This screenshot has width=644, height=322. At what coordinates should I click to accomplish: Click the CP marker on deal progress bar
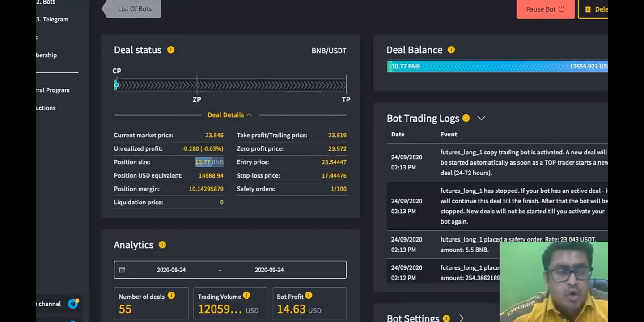117,85
